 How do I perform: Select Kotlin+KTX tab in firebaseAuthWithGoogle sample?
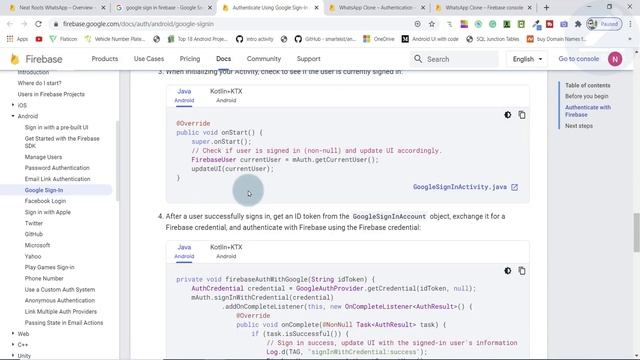pos(226,251)
